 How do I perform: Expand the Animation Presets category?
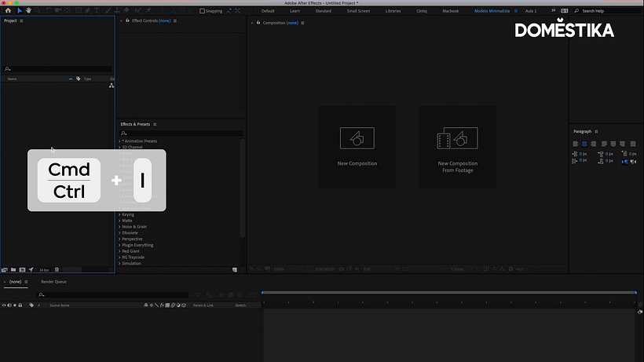click(x=119, y=141)
